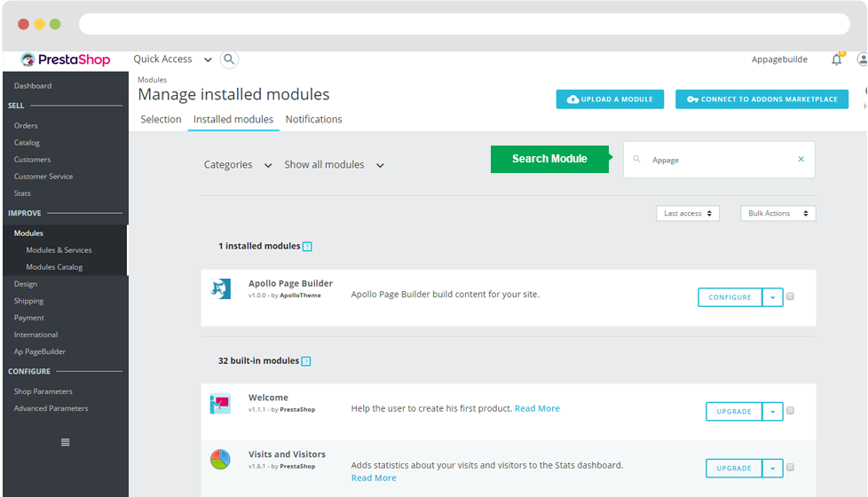
Task: Open Dashboard in the sidebar
Action: click(x=33, y=86)
